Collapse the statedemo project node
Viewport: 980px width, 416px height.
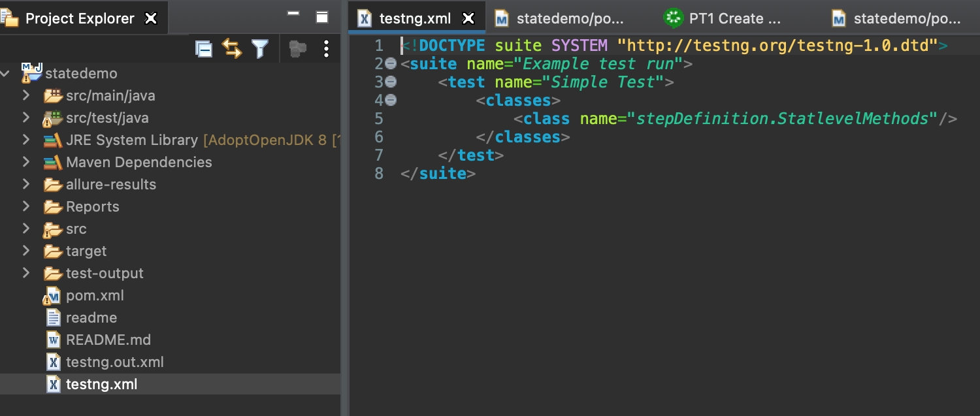(x=5, y=74)
